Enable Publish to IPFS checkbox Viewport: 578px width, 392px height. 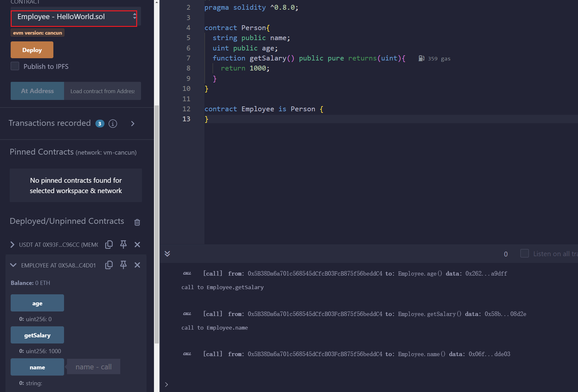15,66
